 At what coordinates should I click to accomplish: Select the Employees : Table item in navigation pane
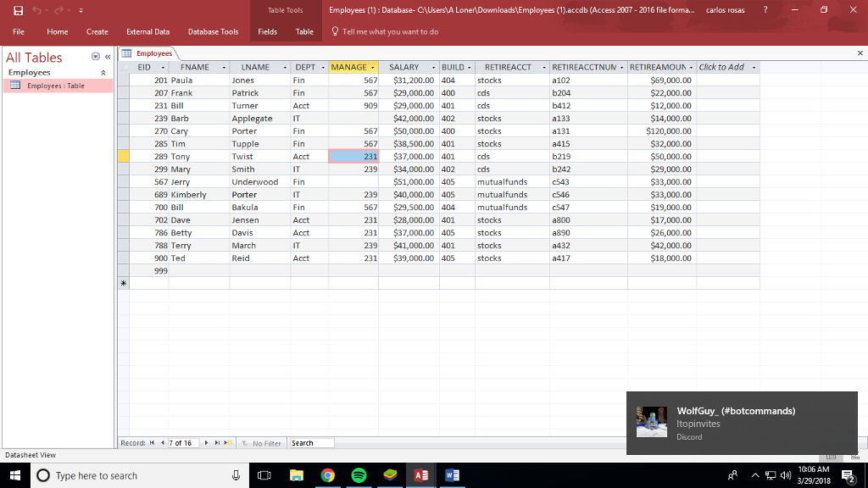point(55,85)
